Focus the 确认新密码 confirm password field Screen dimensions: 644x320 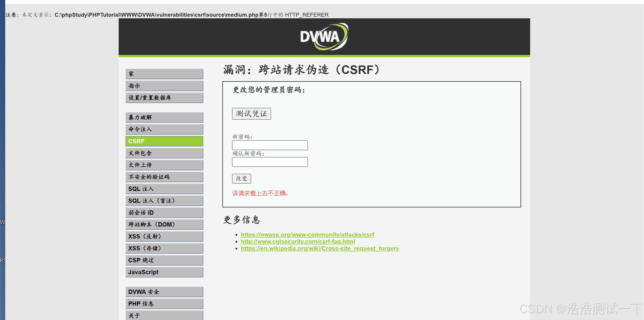(270, 162)
